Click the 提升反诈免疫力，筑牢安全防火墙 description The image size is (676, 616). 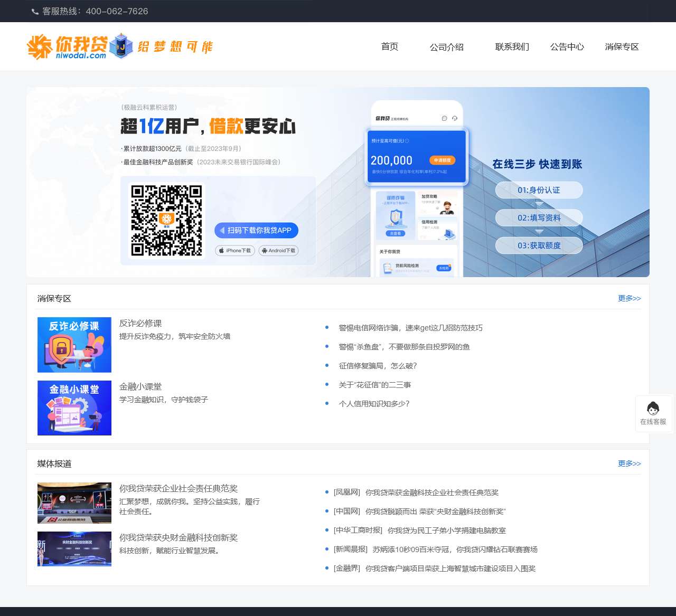coord(175,336)
